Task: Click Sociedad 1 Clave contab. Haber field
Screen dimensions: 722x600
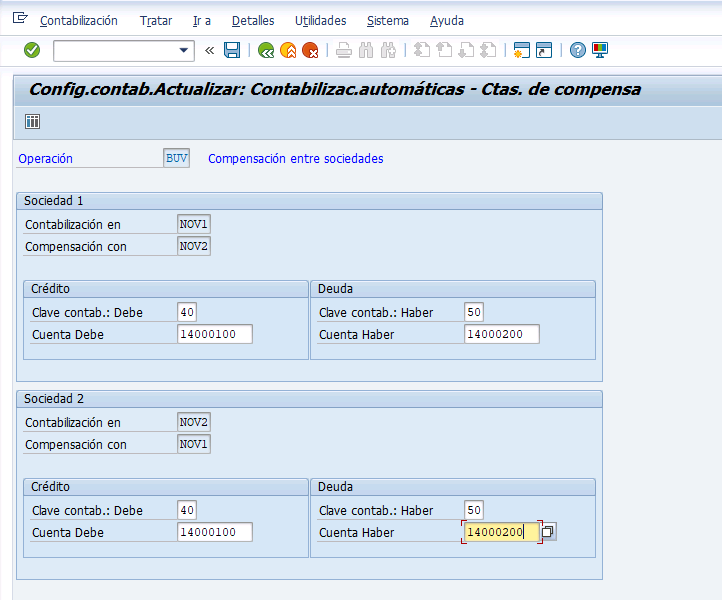Action: point(474,312)
